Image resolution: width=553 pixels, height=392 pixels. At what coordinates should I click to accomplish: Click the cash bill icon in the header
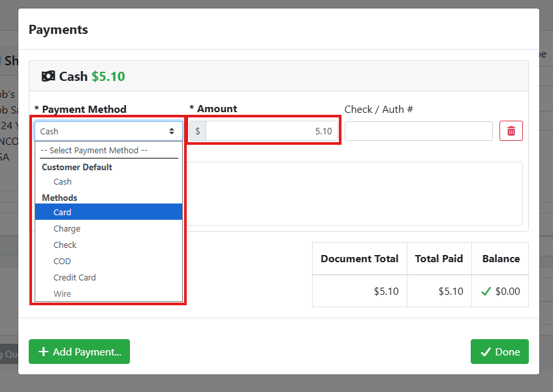48,76
